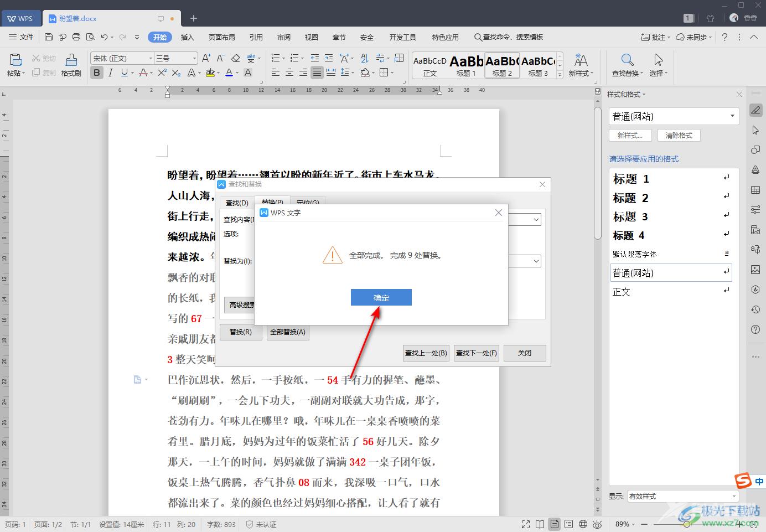Click the 新样式 icon in ribbon
The image size is (766, 532).
581,60
